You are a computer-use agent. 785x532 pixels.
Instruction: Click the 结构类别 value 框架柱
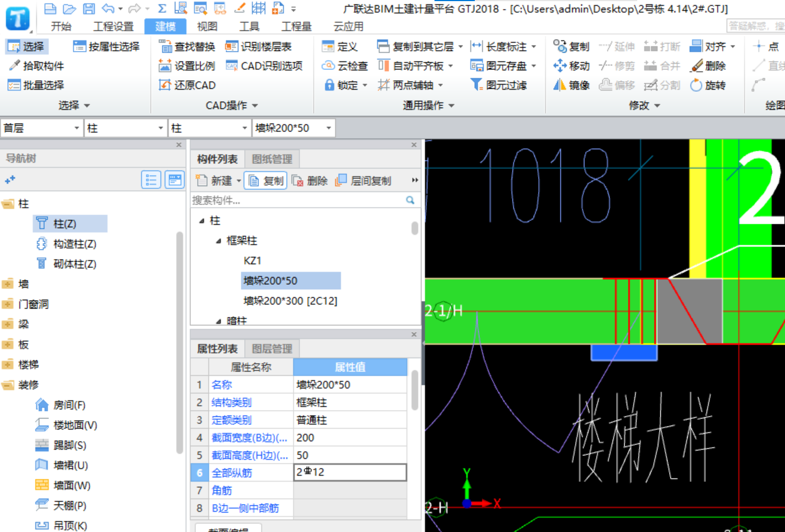coord(350,402)
